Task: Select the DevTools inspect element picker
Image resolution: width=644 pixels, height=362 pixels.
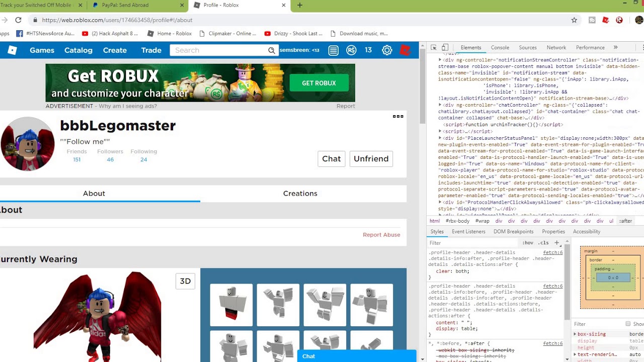Action: [x=433, y=47]
